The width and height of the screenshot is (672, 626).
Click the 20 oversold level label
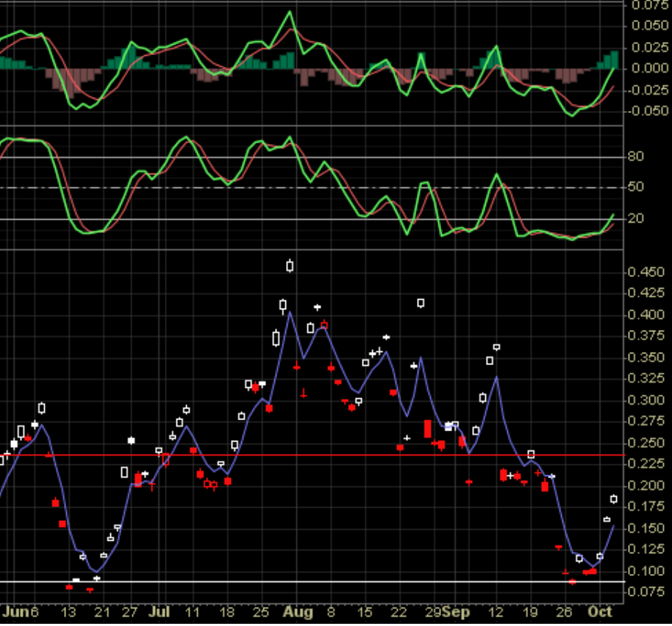(635, 219)
